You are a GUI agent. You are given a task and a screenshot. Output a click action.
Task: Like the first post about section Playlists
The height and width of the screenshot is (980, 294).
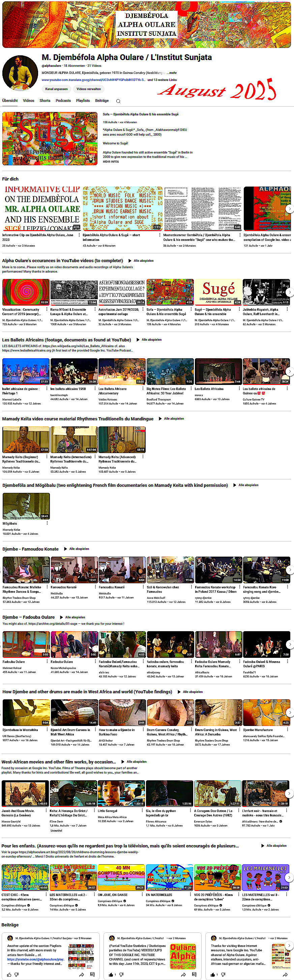[9, 975]
